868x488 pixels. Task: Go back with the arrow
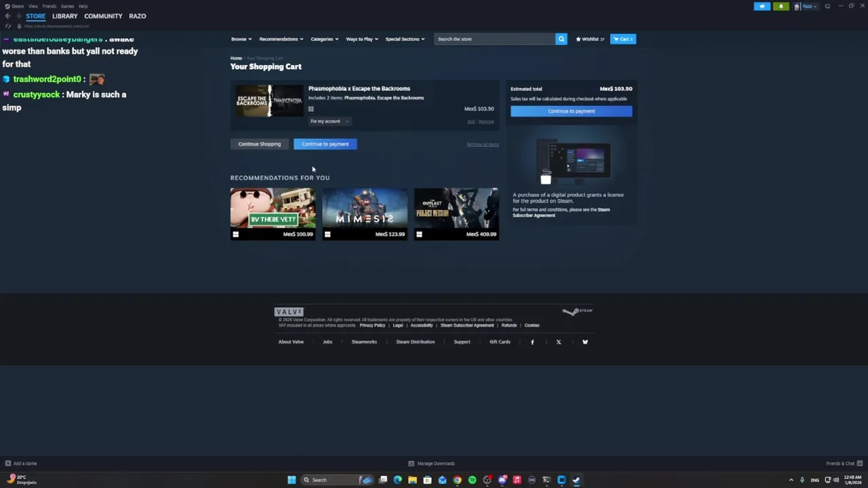point(7,16)
